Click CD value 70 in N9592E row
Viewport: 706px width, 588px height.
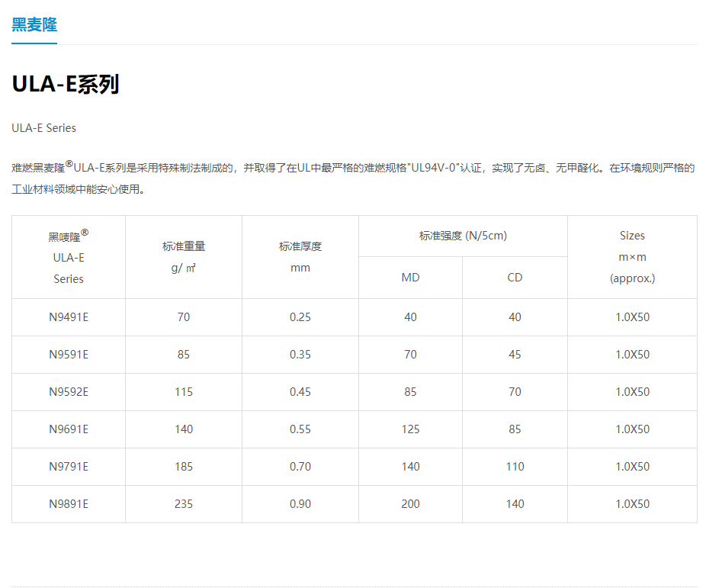click(x=515, y=392)
